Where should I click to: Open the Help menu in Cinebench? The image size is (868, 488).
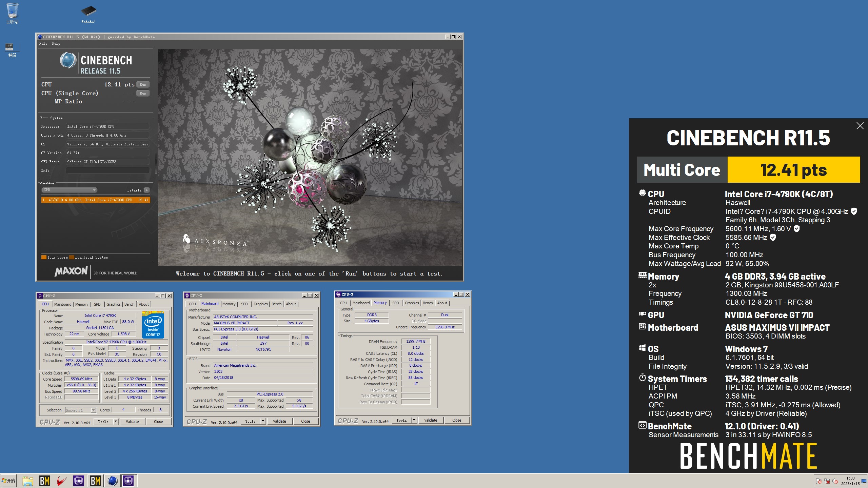(x=56, y=43)
